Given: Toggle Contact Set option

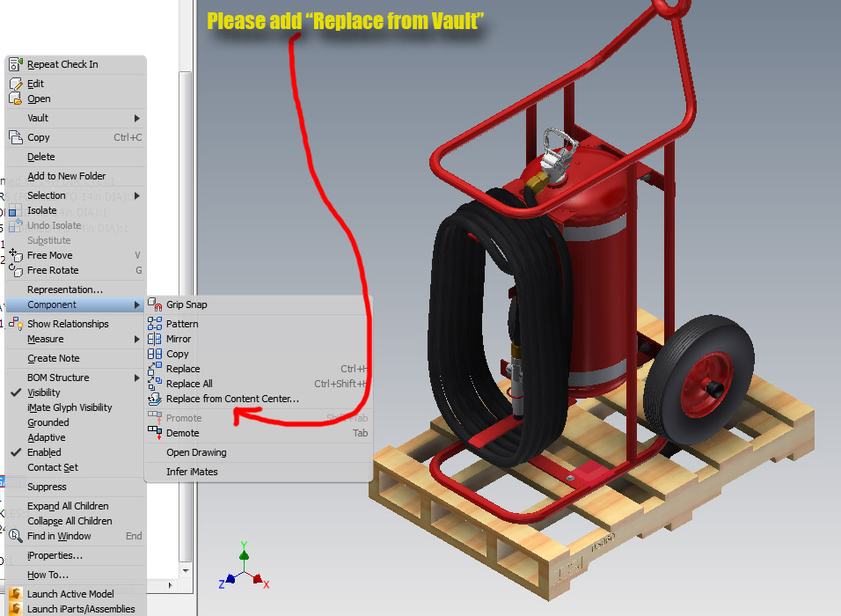Looking at the screenshot, I should pyautogui.click(x=75, y=467).
